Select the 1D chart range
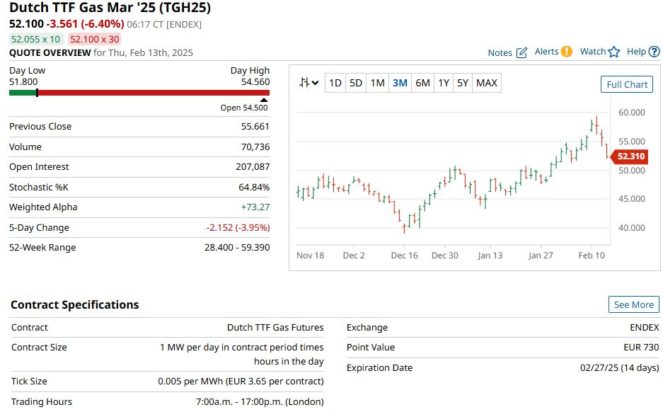This screenshot has height=412, width=663. 334,83
